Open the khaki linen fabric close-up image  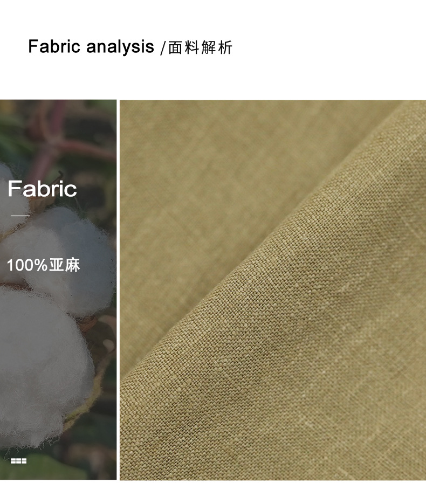[273, 290]
